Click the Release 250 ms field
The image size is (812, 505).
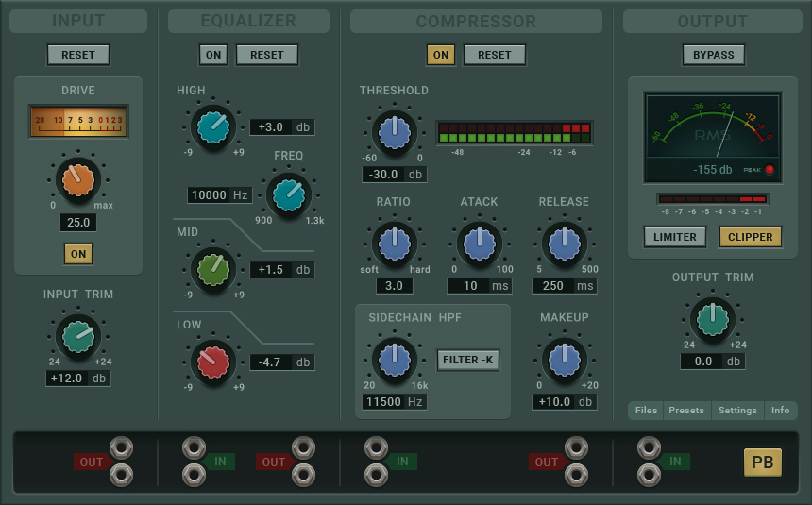pyautogui.click(x=565, y=285)
